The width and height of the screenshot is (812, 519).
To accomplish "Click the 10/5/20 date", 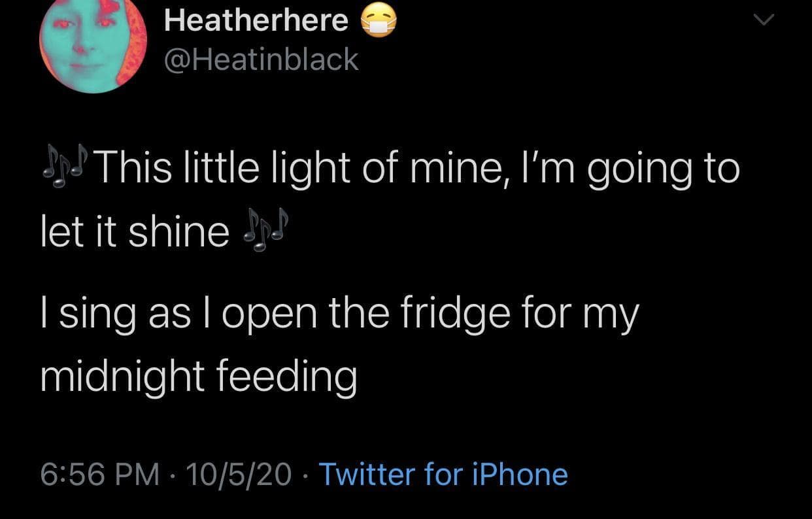I will [x=237, y=474].
